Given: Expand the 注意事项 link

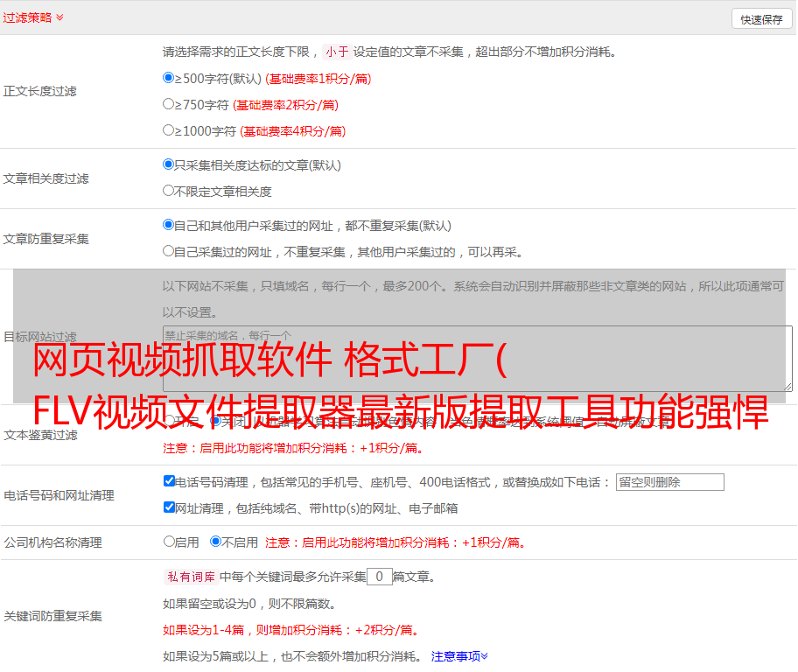Looking at the screenshot, I should coord(459,656).
